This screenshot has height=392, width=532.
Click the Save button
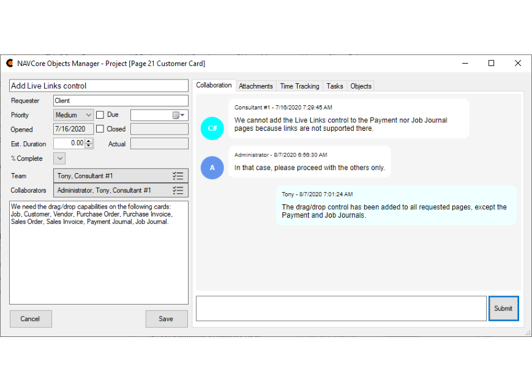(x=166, y=319)
